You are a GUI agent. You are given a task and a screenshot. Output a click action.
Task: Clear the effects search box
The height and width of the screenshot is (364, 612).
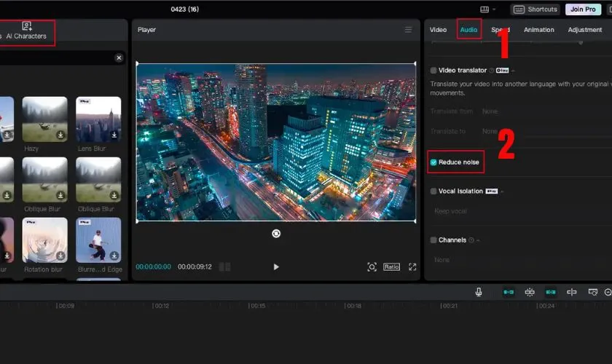119,58
